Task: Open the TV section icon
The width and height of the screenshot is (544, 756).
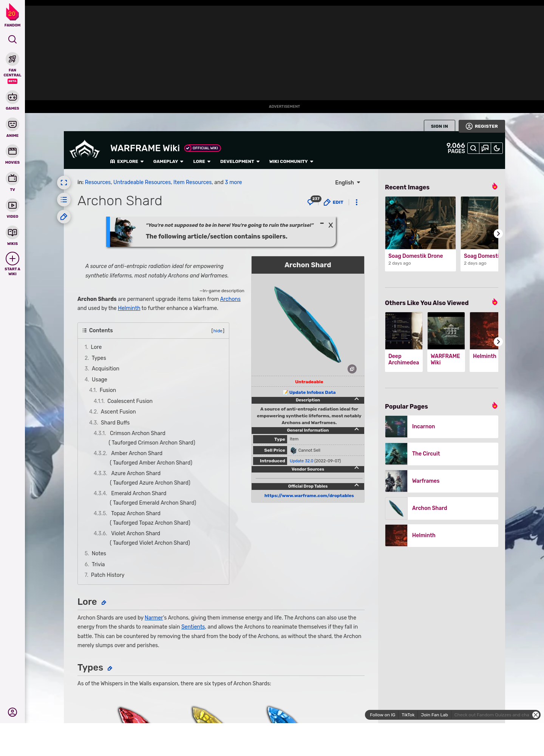Action: click(12, 178)
